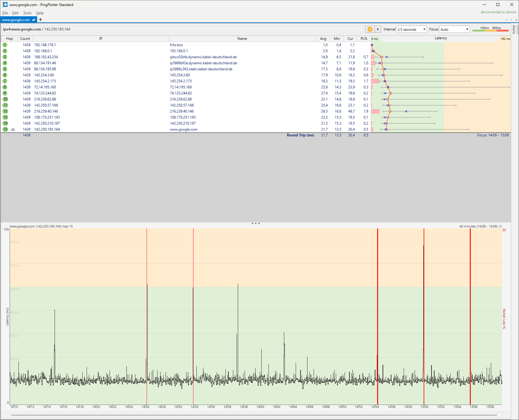Image resolution: width=519 pixels, height=420 pixels.
Task: Click the Connected to Service status link
Action: coord(498,12)
